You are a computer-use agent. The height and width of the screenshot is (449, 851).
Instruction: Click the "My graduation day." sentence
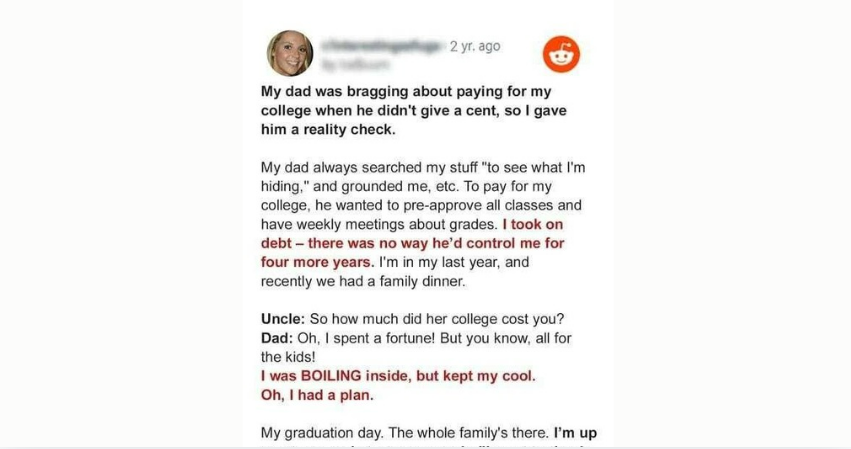click(x=328, y=434)
